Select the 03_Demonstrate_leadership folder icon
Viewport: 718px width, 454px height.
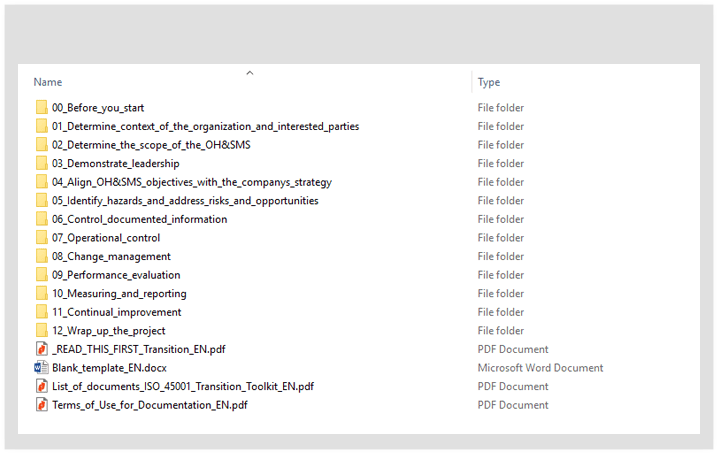[41, 164]
